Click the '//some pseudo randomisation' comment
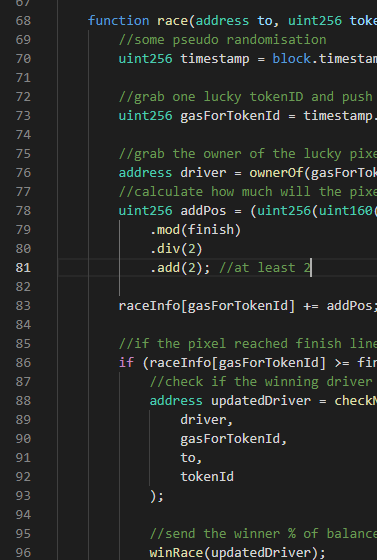Image resolution: width=377 pixels, height=560 pixels. pos(222,40)
